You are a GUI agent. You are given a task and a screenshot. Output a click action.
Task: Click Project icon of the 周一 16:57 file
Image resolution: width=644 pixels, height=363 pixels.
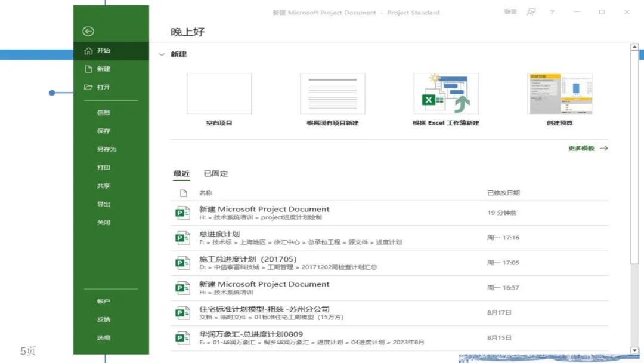click(182, 288)
